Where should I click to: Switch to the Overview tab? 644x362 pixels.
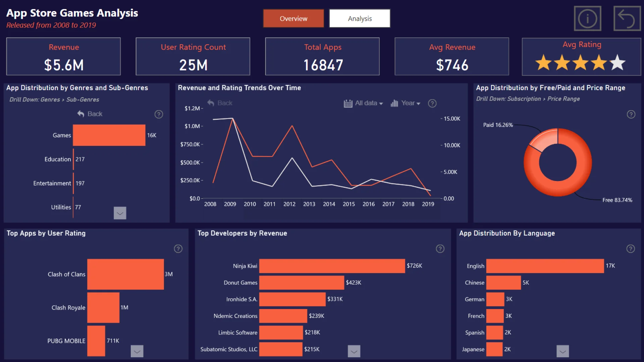(x=293, y=18)
